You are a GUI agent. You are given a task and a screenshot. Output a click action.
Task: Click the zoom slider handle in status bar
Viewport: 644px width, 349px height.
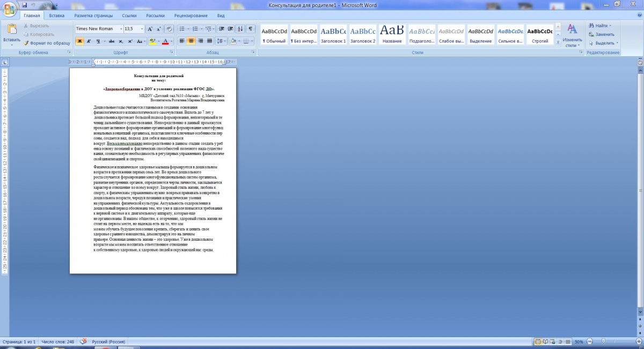pyautogui.click(x=603, y=341)
